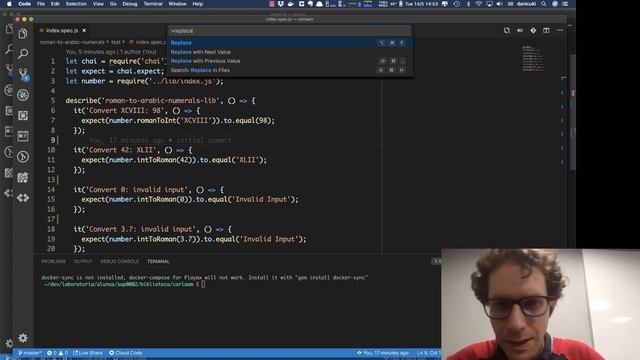The height and width of the screenshot is (360, 640).
Task: Click the terminal prompt line
Action: 123,284
